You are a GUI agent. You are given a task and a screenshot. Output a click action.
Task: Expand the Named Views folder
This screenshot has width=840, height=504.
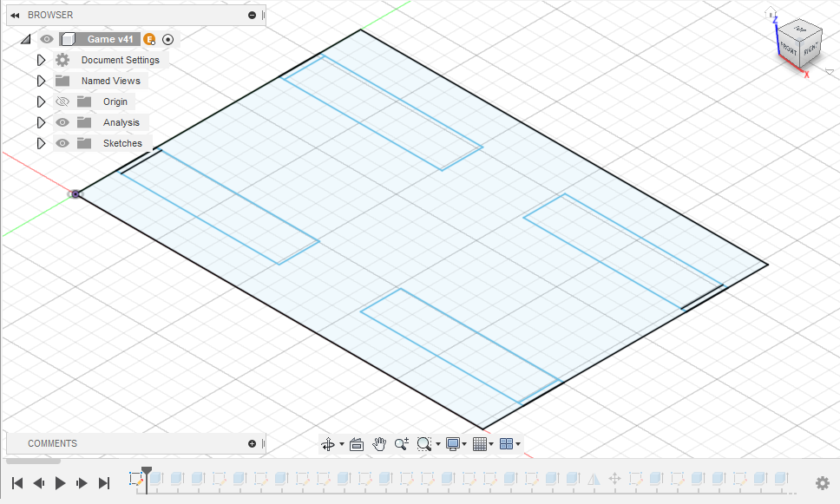click(41, 81)
